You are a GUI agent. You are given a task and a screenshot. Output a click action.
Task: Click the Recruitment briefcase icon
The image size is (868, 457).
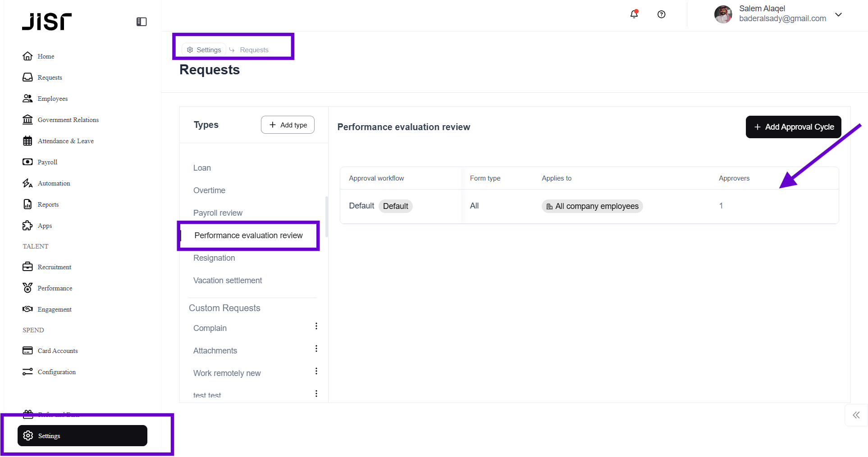(x=27, y=267)
